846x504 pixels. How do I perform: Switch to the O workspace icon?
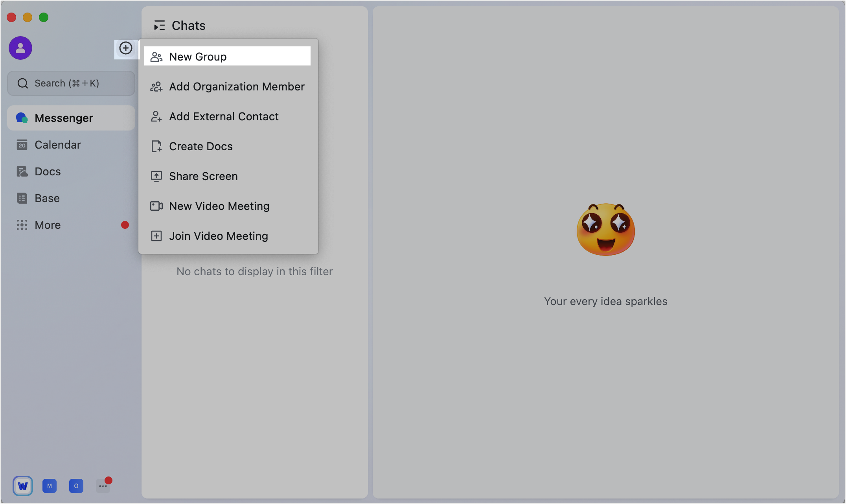tap(76, 486)
